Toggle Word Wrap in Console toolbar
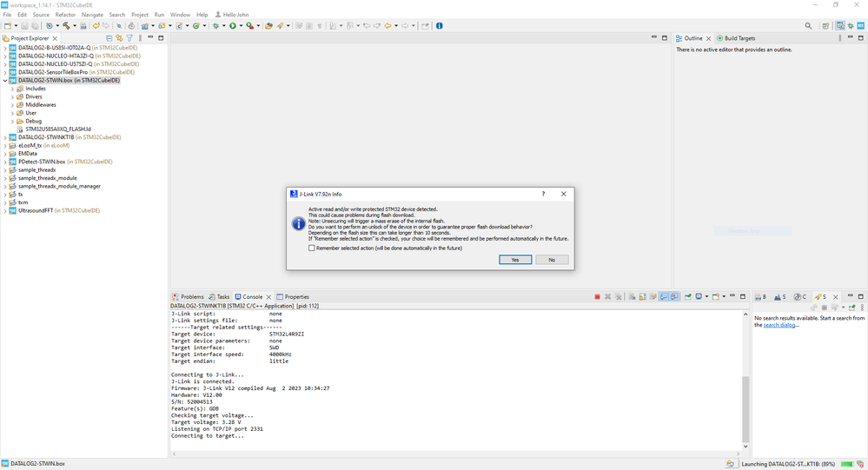This screenshot has width=868, height=470. click(653, 297)
